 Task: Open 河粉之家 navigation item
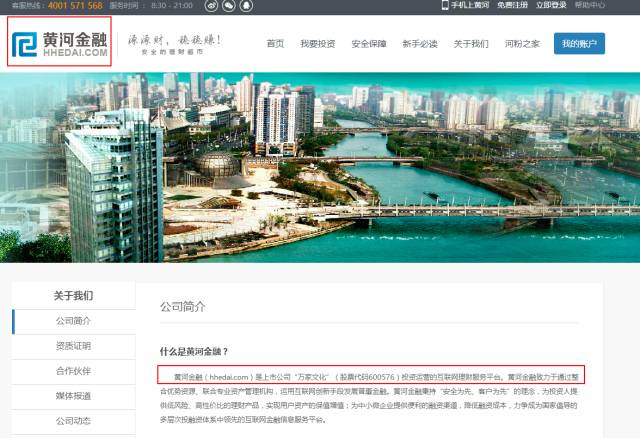coord(522,44)
